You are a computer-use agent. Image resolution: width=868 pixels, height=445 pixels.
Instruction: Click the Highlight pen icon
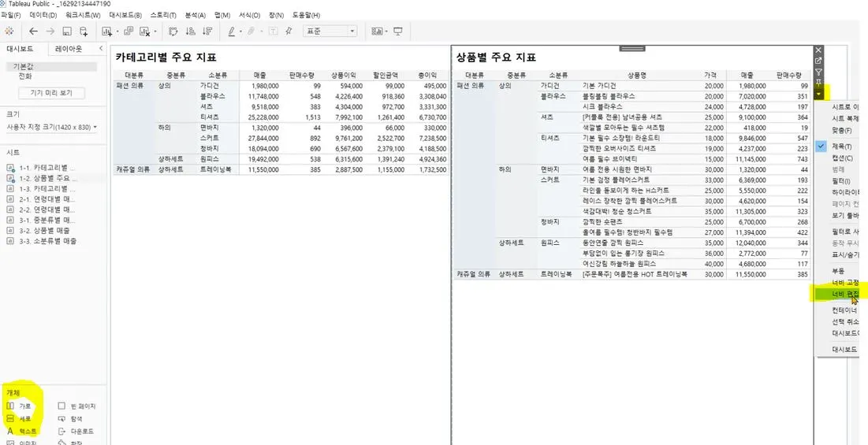pyautogui.click(x=232, y=31)
